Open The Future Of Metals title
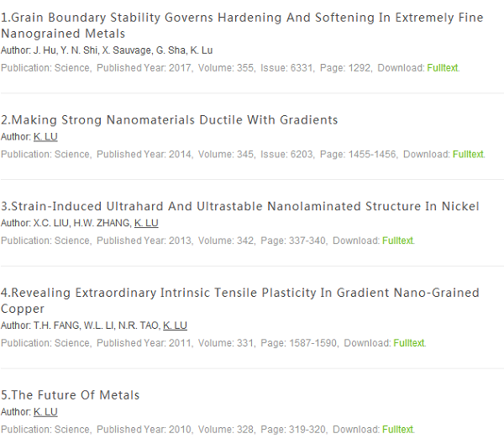 click(70, 394)
